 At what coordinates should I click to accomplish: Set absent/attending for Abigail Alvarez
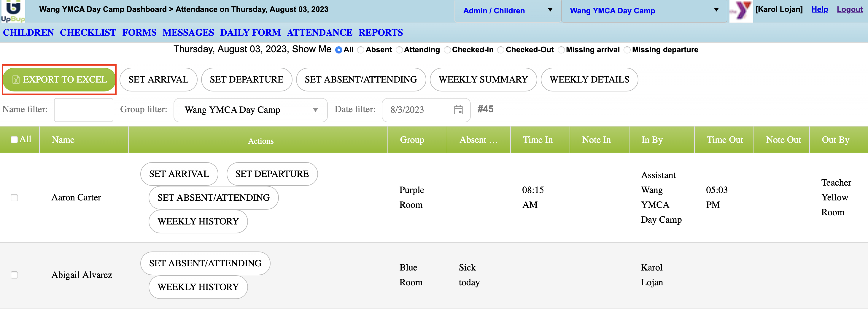(x=205, y=263)
